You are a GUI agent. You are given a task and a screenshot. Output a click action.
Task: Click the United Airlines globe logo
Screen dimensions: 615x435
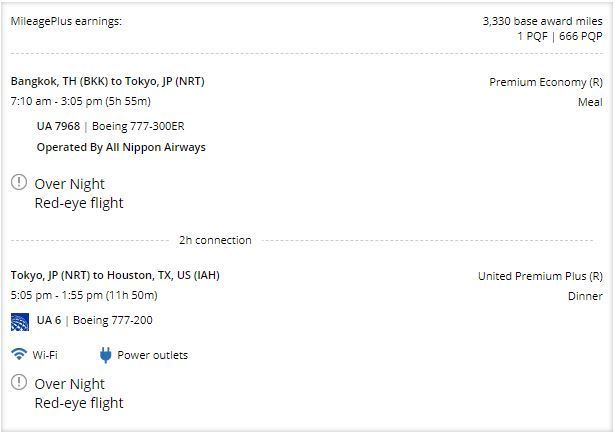tap(20, 322)
